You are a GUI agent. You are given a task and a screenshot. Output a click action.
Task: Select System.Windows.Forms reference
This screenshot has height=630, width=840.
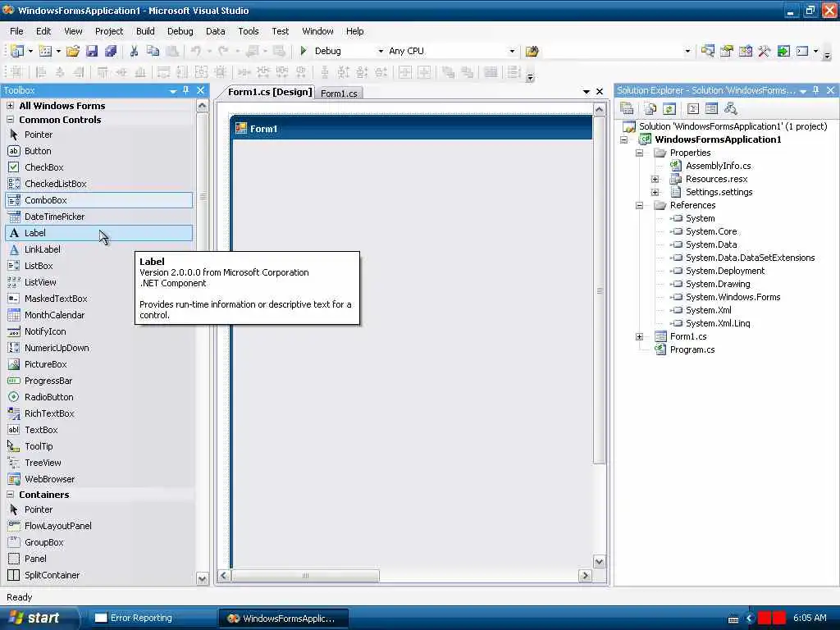coord(733,297)
